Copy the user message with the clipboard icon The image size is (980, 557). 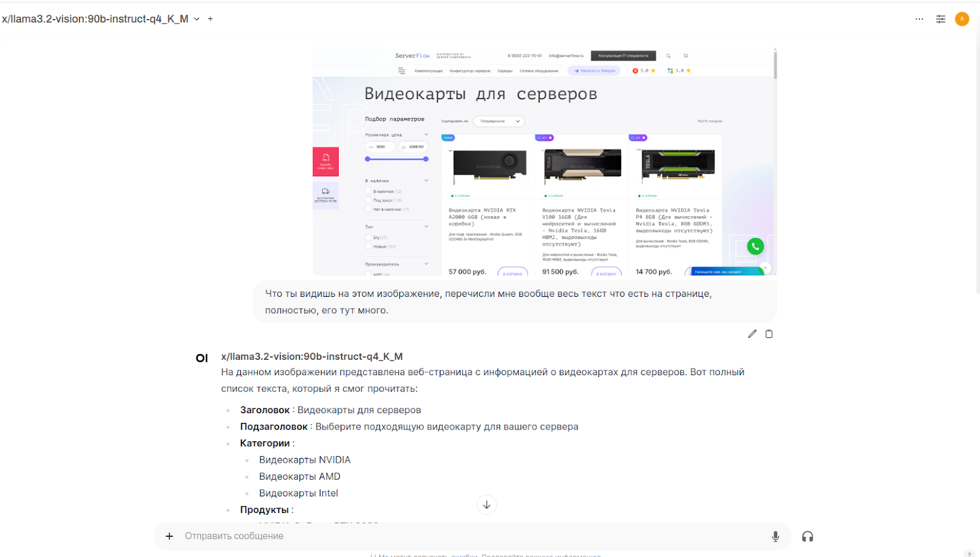click(x=769, y=334)
